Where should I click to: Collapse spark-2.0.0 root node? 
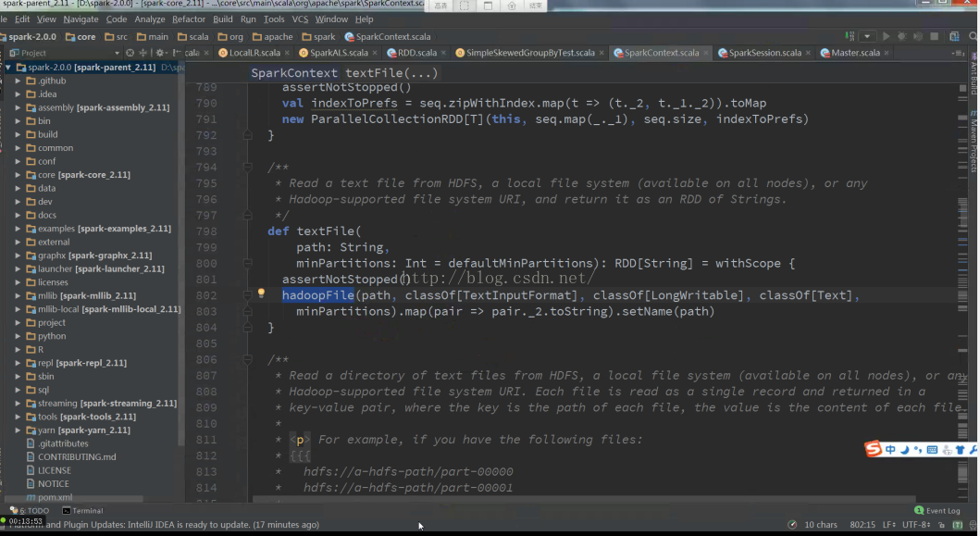(x=7, y=67)
